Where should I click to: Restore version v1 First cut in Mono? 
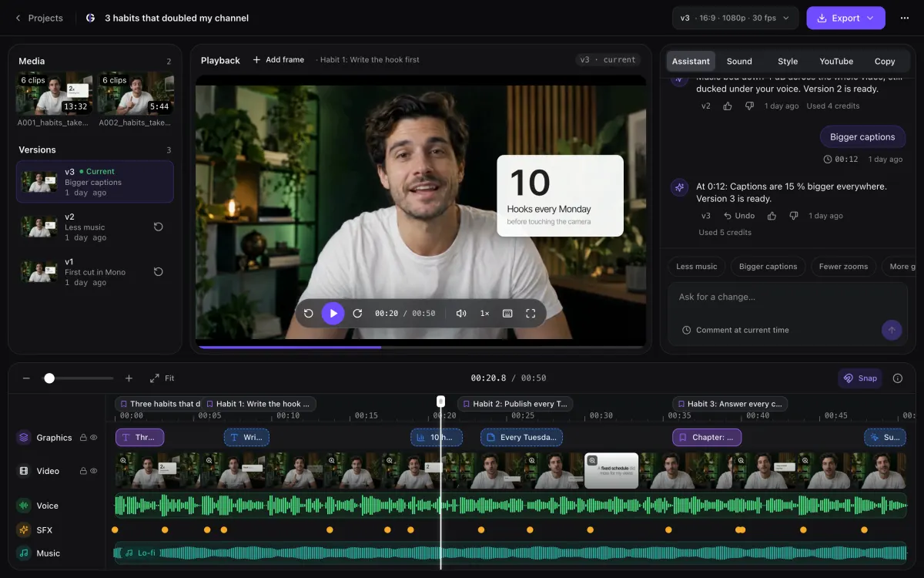(x=159, y=272)
